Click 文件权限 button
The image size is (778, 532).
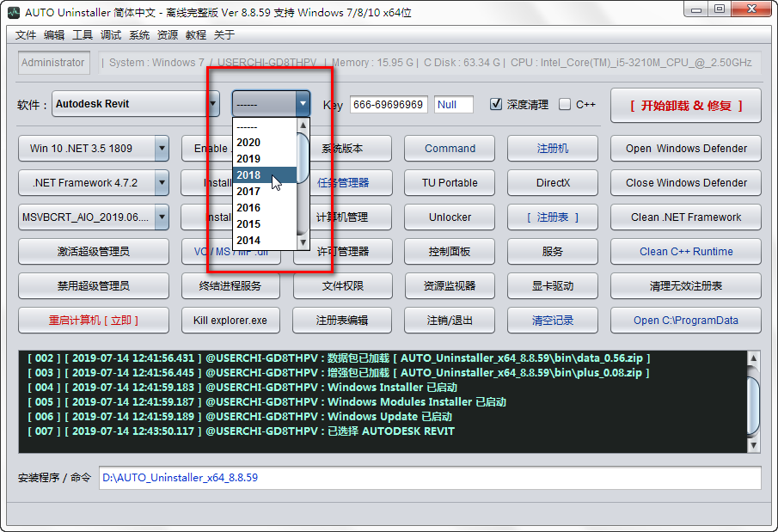tap(342, 286)
